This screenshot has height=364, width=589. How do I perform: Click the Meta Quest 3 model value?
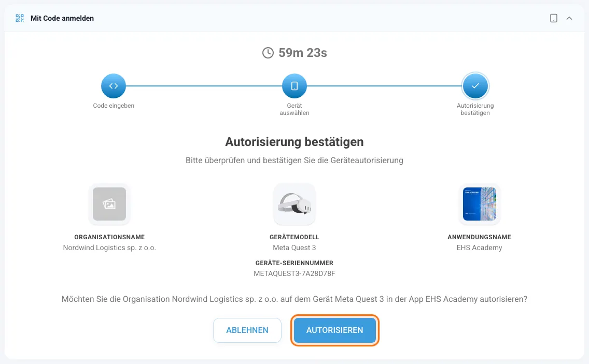point(294,247)
